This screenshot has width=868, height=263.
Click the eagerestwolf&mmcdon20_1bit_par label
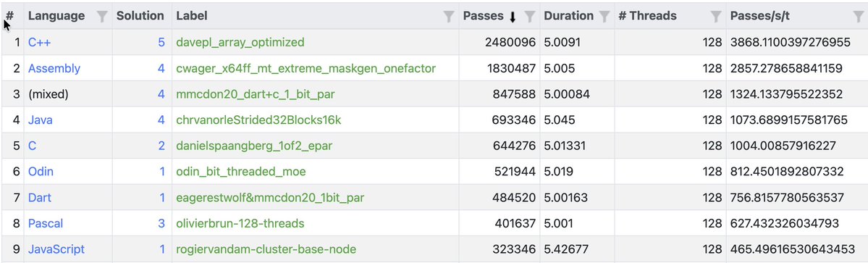pyautogui.click(x=270, y=197)
